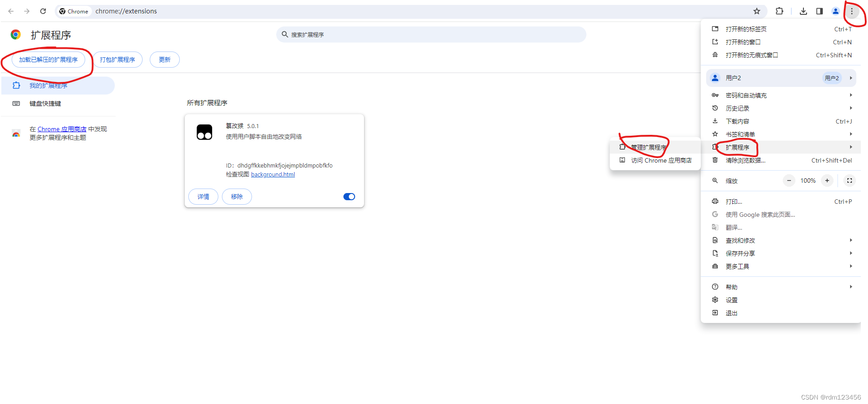Click the Chrome Web Store rainbow icon
Screen dimensions: 868x404
16,133
